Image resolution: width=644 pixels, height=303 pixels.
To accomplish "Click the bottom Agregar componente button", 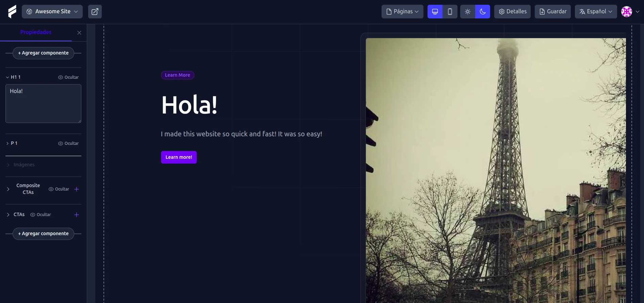I will pos(43,234).
